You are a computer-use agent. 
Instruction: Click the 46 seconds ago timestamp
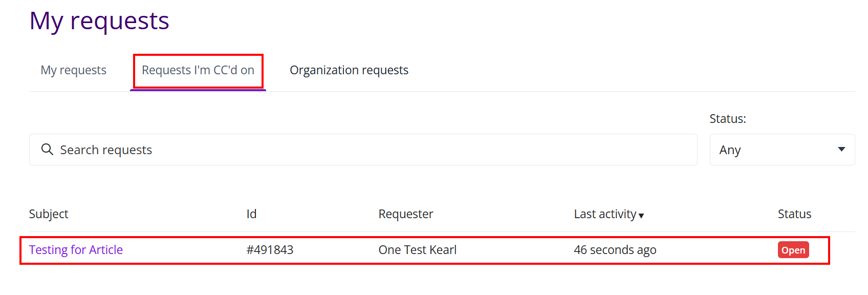(x=615, y=250)
